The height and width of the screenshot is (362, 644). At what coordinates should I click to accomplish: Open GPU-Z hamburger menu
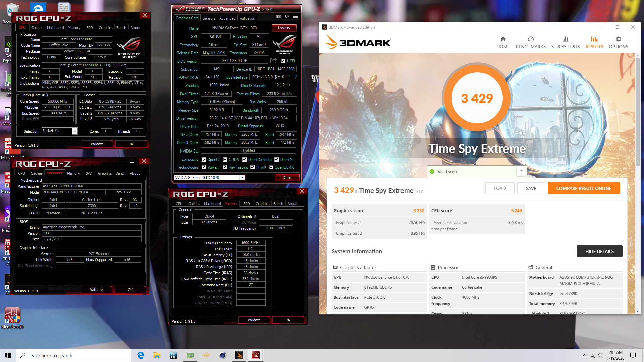[x=296, y=16]
